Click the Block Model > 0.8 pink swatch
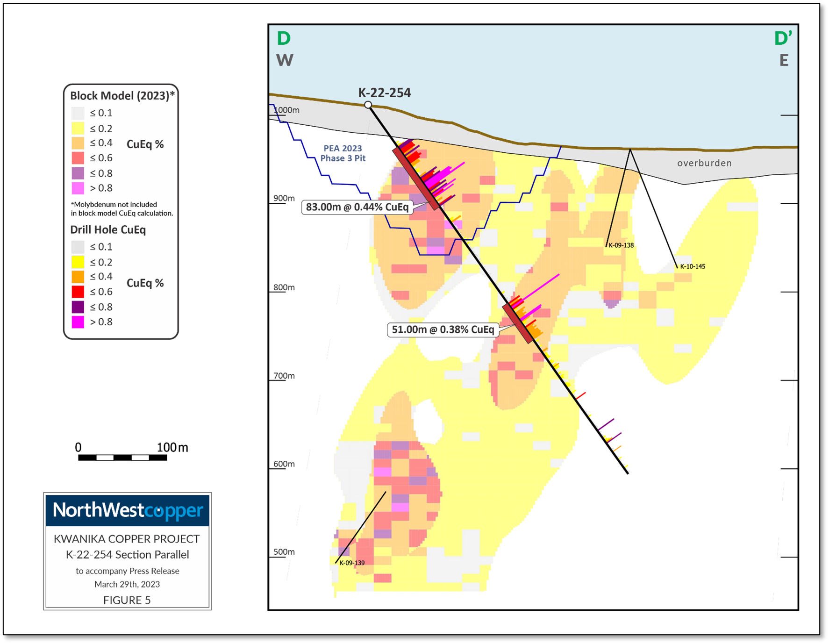This screenshot has width=829, height=644. pos(78,188)
